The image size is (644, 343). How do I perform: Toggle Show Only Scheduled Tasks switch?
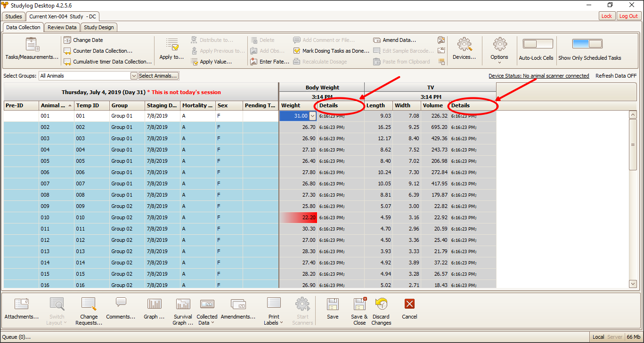pyautogui.click(x=587, y=44)
